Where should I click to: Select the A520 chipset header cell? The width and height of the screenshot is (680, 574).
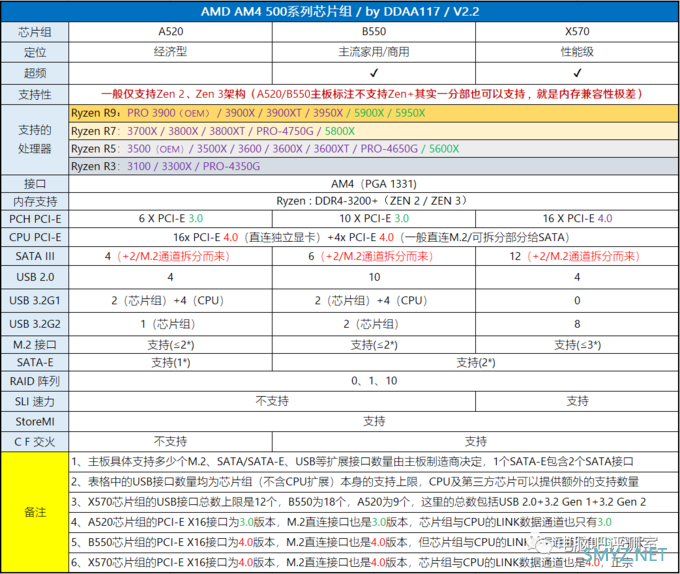point(170,32)
